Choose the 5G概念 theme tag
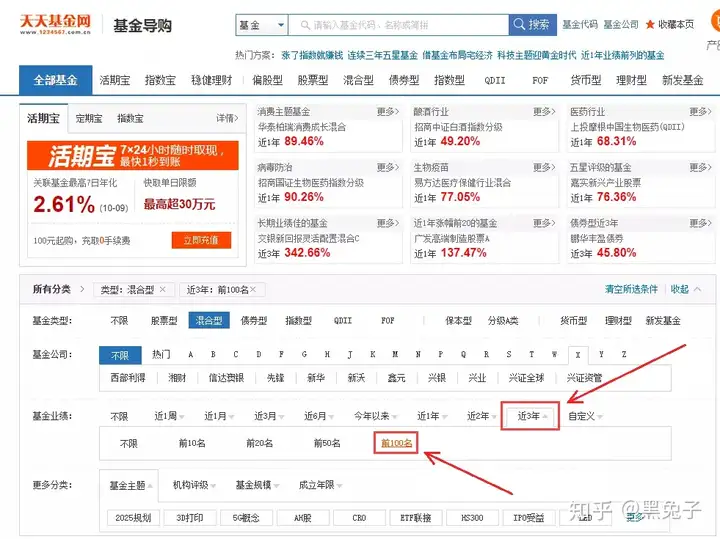 point(246,518)
